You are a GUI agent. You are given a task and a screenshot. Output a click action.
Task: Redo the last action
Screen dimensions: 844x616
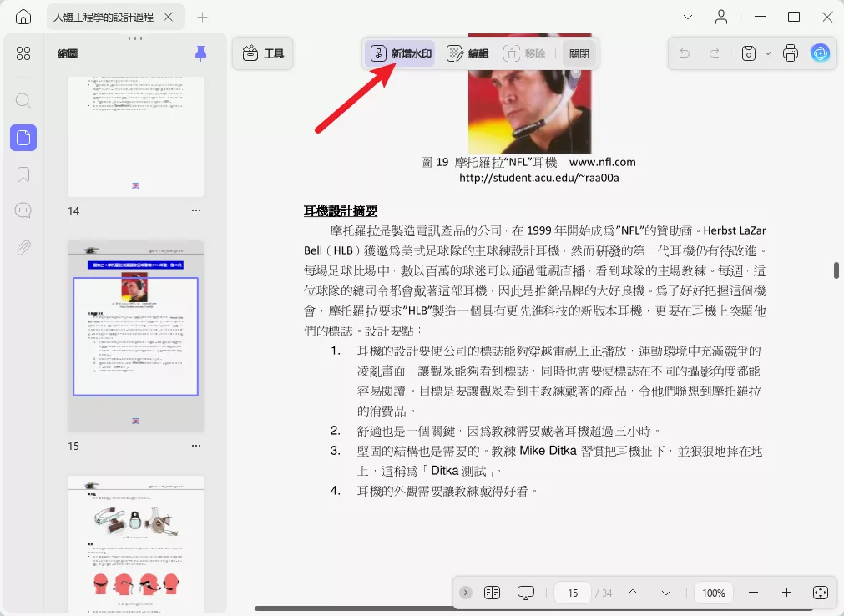pyautogui.click(x=715, y=53)
